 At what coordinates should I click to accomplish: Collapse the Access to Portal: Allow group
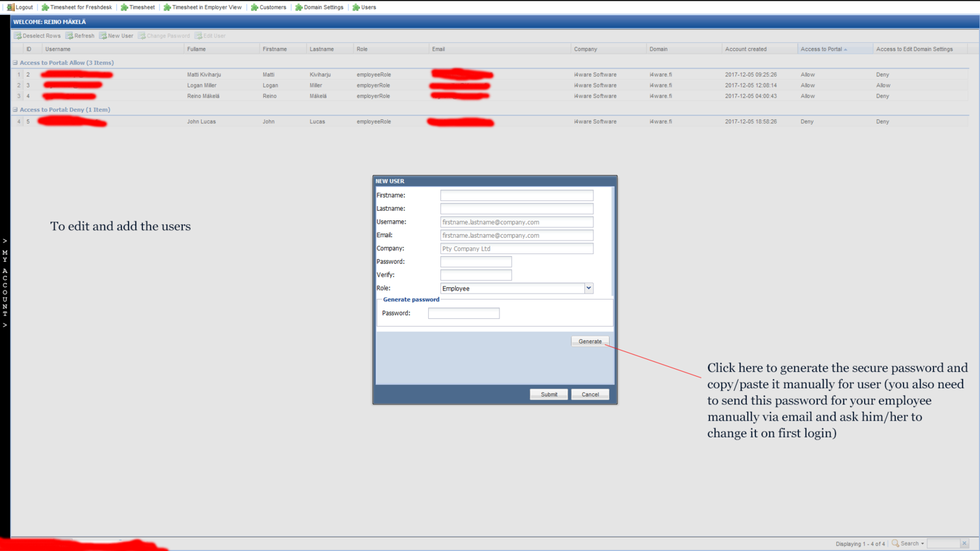tap(14, 62)
